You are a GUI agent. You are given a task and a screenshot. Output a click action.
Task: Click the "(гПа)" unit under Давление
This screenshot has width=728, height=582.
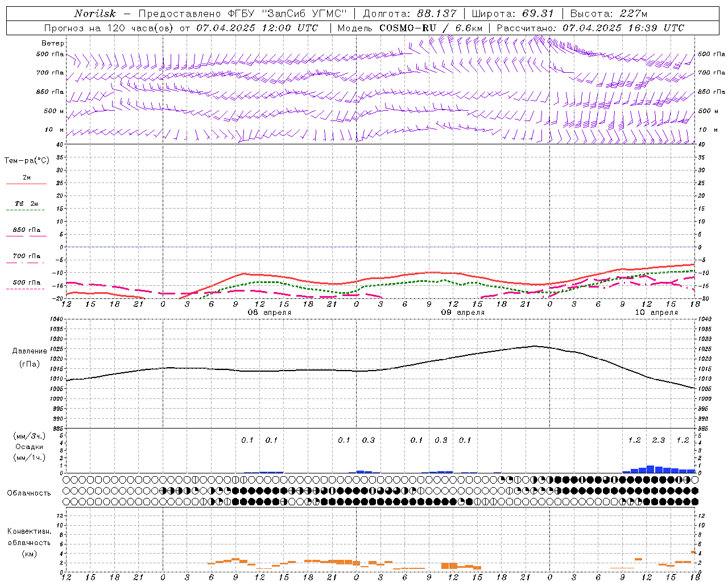(30, 364)
